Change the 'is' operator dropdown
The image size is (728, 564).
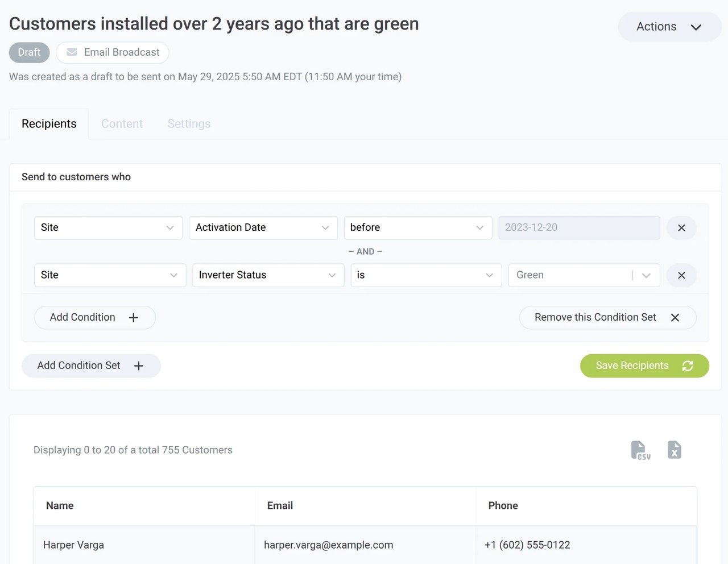click(426, 275)
